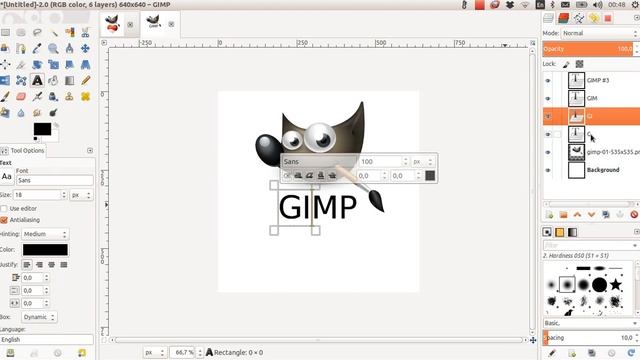Toggle visibility of gimp-01-535x535 image layer
Image resolution: width=640 pixels, height=360 pixels.
click(x=548, y=152)
